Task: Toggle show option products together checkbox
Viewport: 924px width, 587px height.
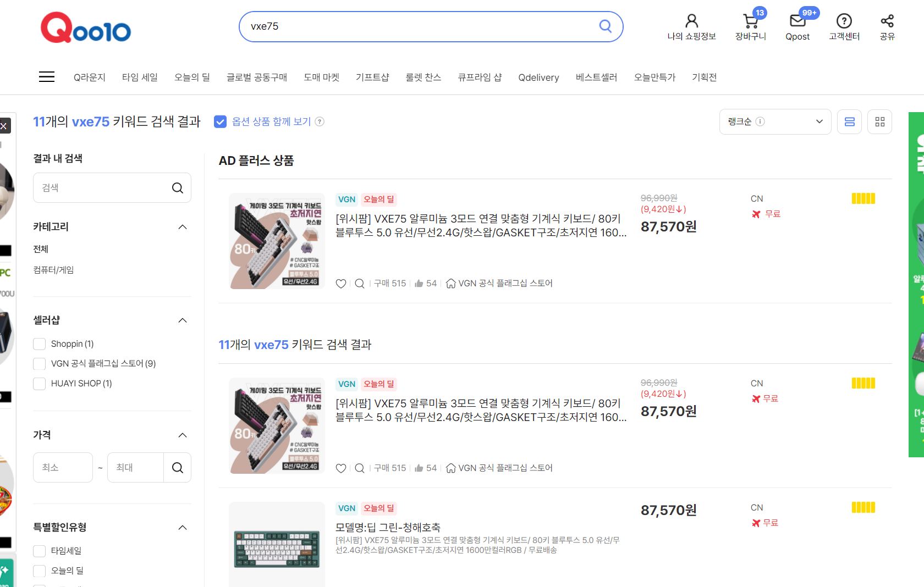Action: pos(220,121)
